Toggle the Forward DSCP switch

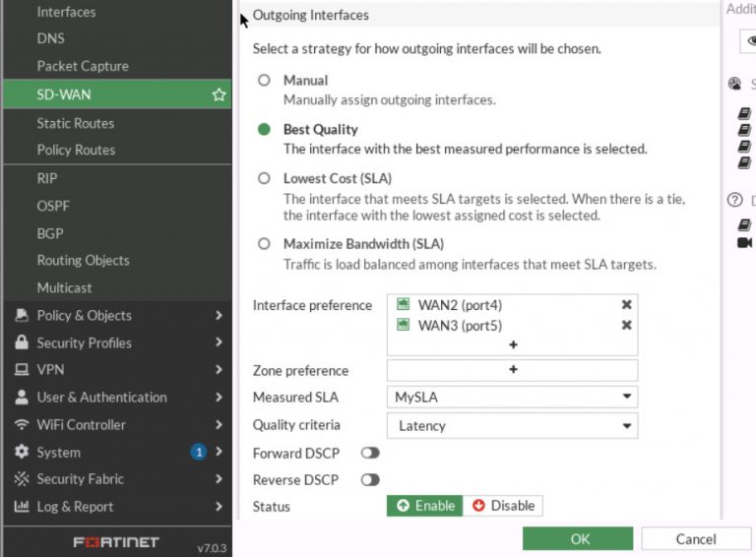tap(370, 453)
